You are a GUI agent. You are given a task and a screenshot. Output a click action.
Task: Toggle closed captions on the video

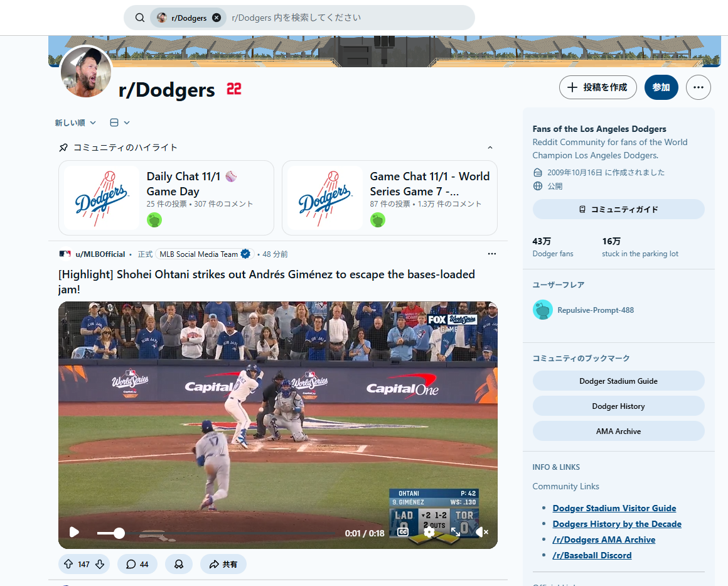click(403, 532)
